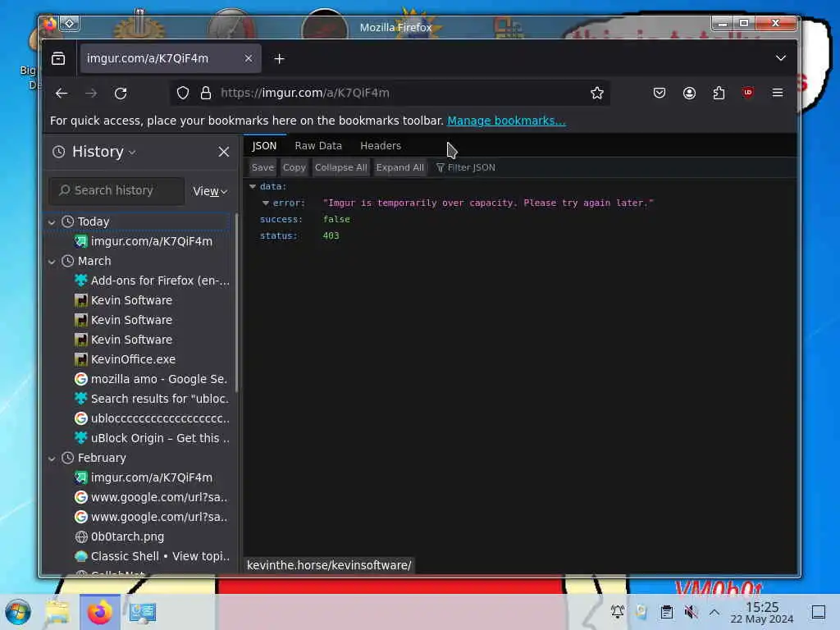Open the Firefox account menu
Viewport: 840px width, 630px height.
tap(689, 94)
